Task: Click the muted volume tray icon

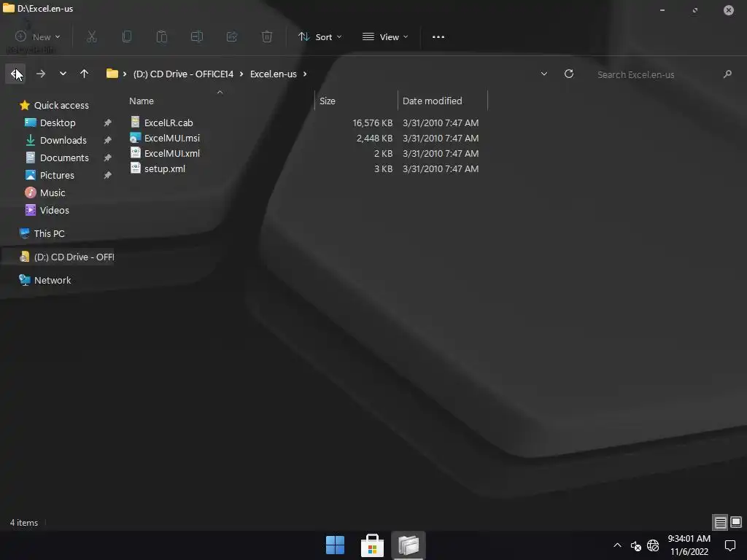Action: (x=635, y=545)
